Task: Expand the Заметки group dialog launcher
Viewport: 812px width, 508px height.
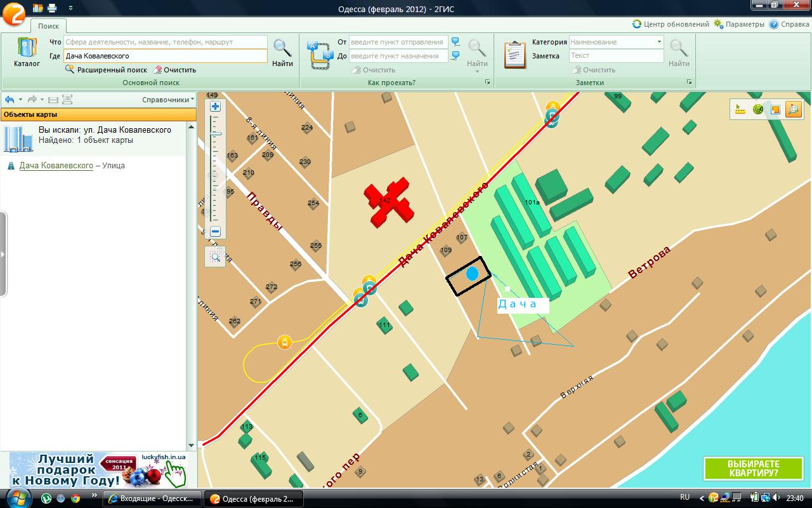Action: 689,83
